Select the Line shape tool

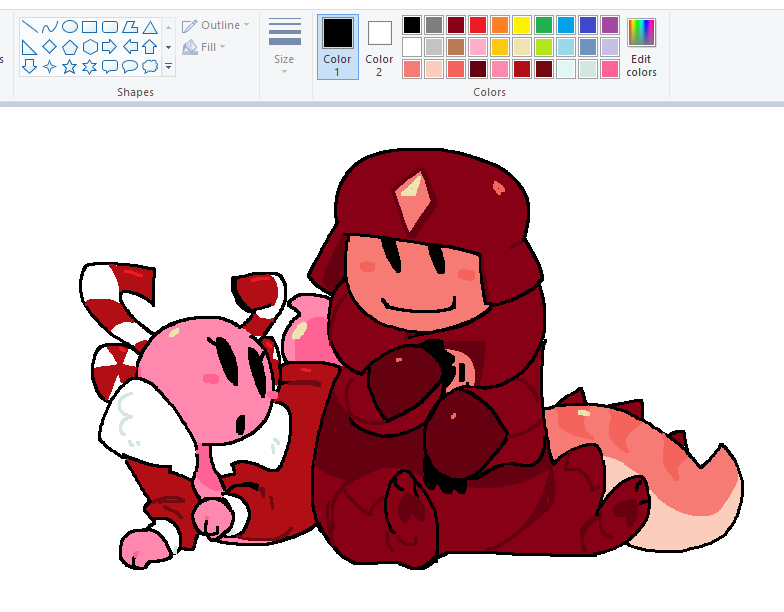(x=30, y=26)
